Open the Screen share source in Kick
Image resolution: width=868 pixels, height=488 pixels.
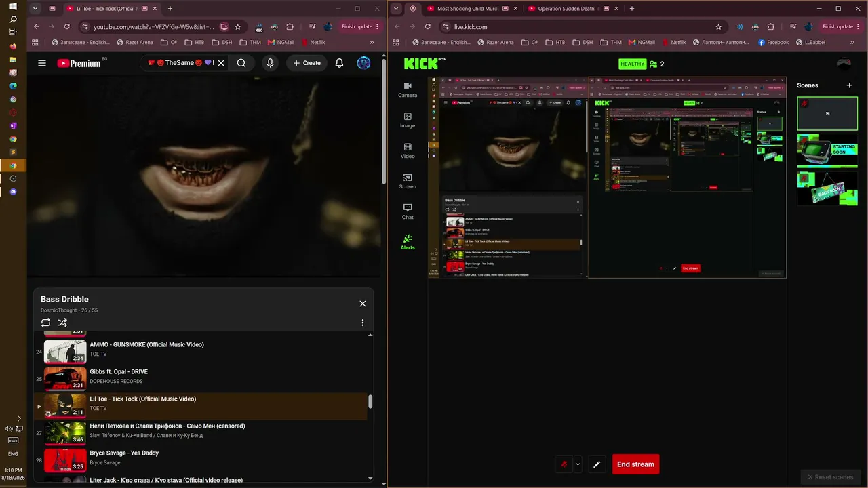pyautogui.click(x=408, y=181)
